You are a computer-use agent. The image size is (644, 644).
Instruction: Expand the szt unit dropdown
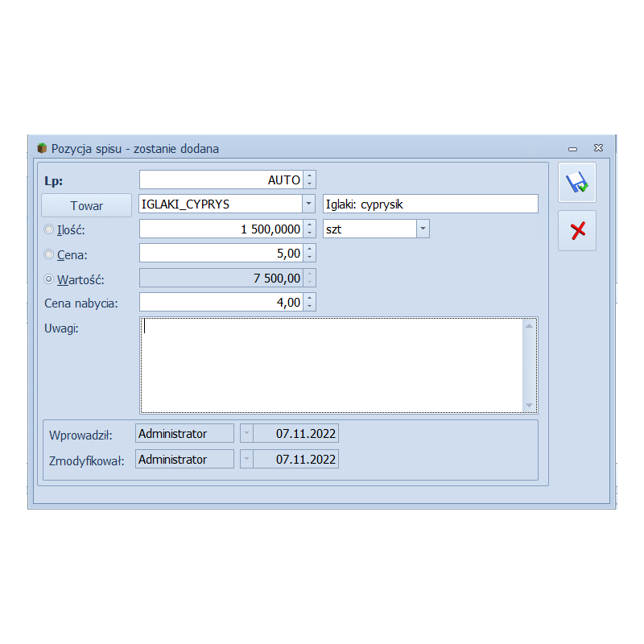click(x=423, y=229)
